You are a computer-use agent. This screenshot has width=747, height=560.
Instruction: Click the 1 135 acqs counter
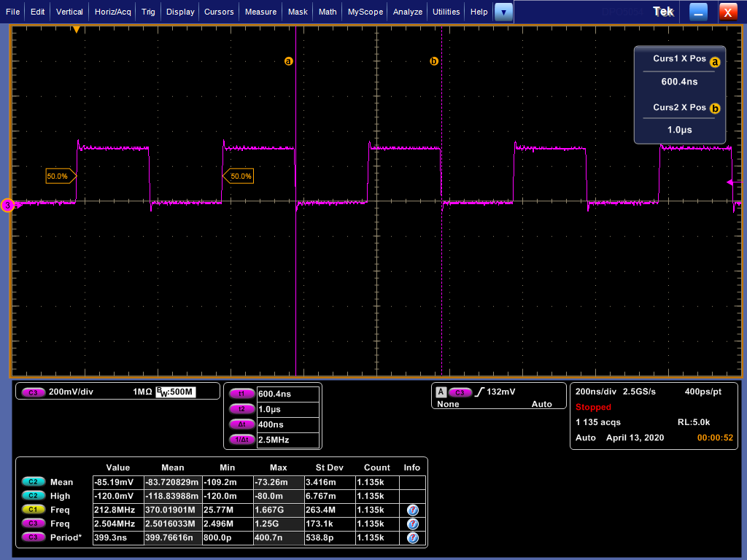tap(598, 422)
